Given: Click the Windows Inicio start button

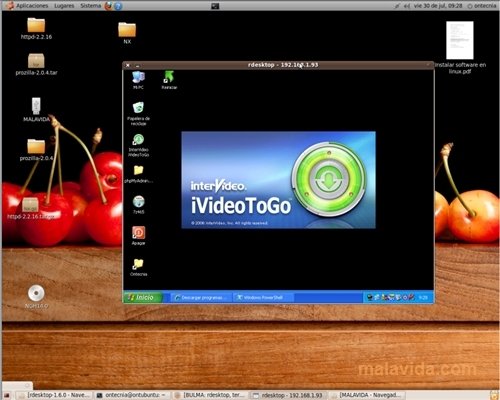Looking at the screenshot, I should pos(143,297).
